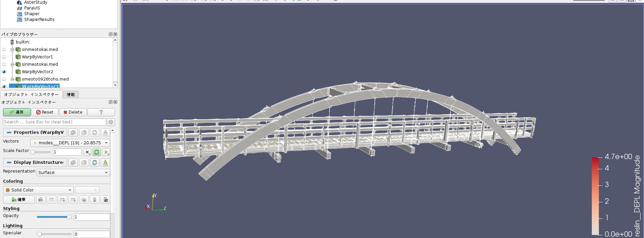Viewport: 644px width, 238px height.
Task: Switch to the 情報 tab
Action: pos(71,95)
